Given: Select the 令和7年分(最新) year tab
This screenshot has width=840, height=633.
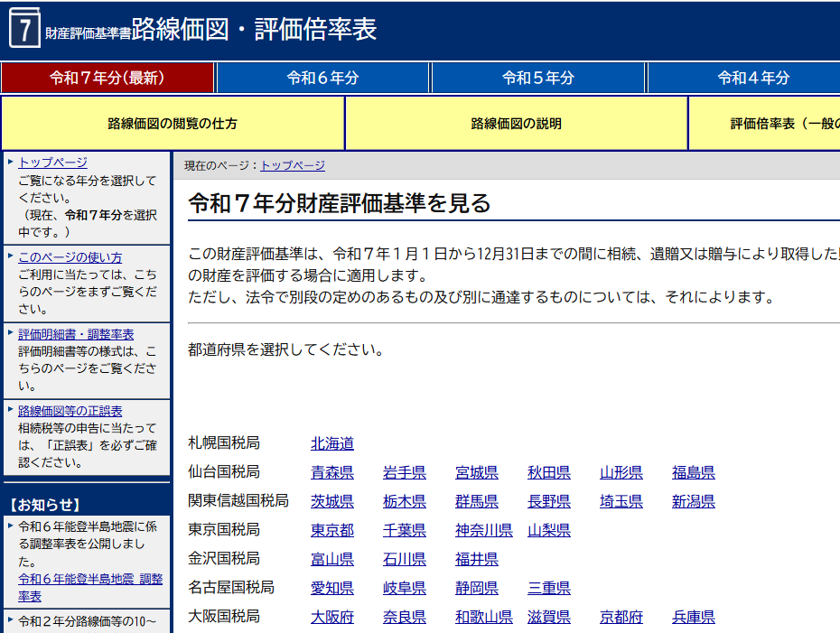Looking at the screenshot, I should (107, 78).
